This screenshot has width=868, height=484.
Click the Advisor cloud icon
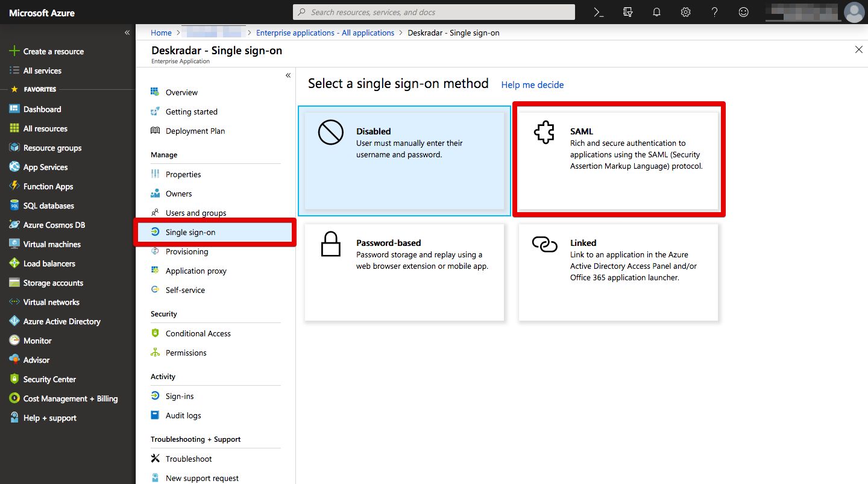pos(14,360)
